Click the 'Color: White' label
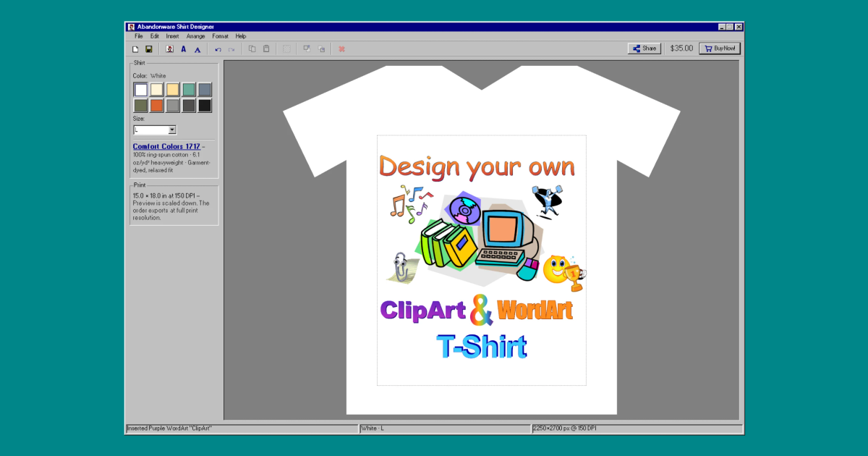This screenshot has height=456, width=868. pyautogui.click(x=149, y=75)
